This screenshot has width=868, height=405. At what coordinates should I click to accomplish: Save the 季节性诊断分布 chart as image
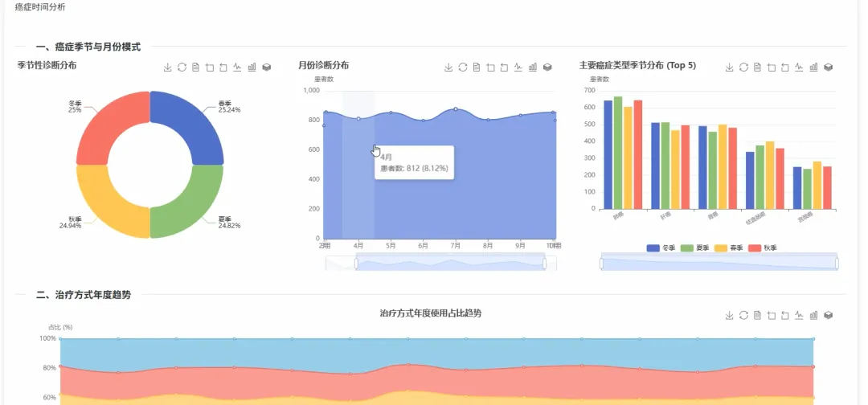point(168,67)
